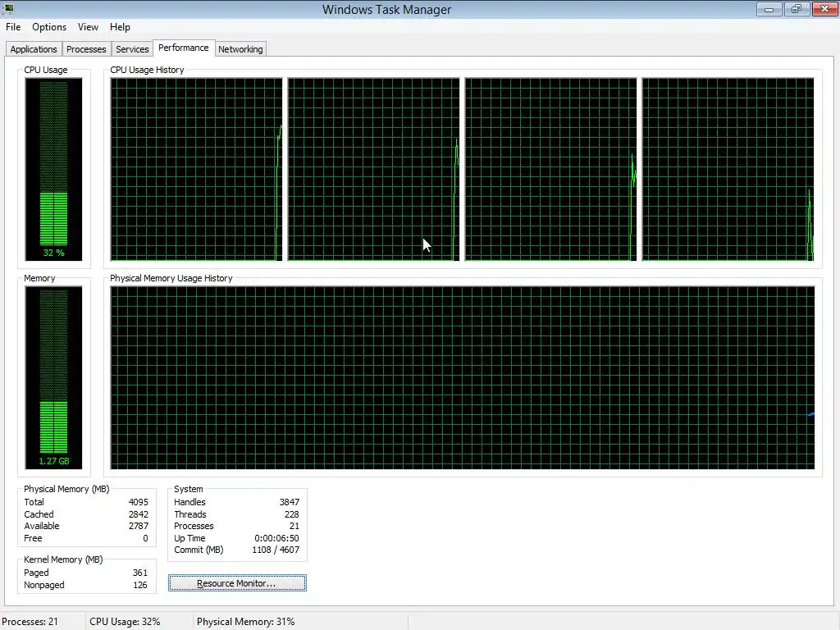Click the Cached memory value 2842
Viewport: 840px width, 630px height.
coord(138,514)
